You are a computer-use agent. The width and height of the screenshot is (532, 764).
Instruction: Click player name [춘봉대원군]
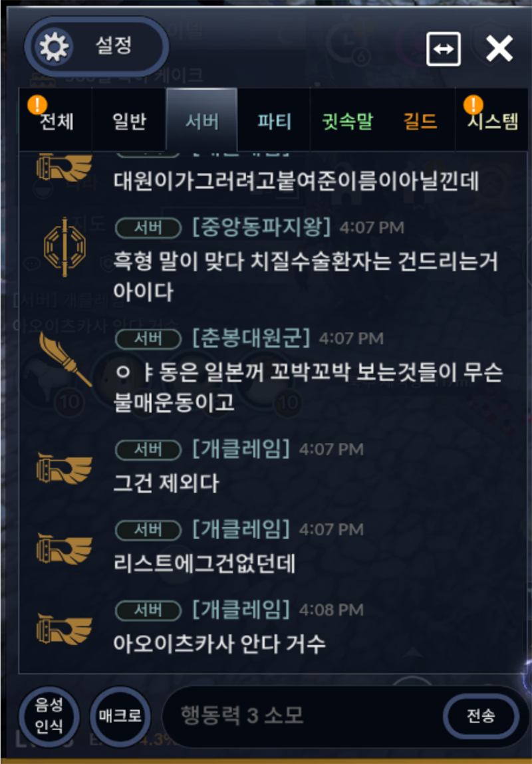(x=251, y=338)
